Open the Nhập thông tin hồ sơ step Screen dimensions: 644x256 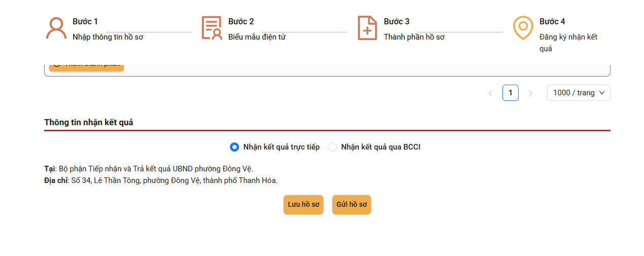[x=108, y=37]
